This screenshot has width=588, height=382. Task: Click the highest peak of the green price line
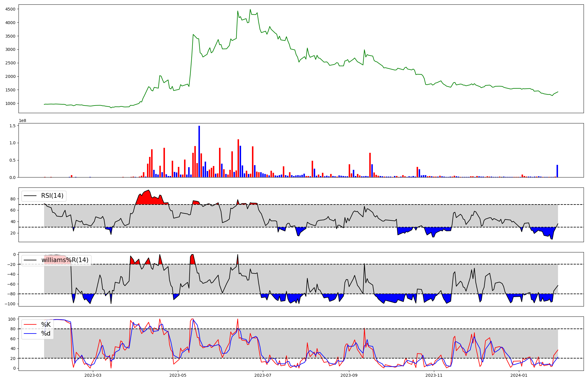pos(250,10)
